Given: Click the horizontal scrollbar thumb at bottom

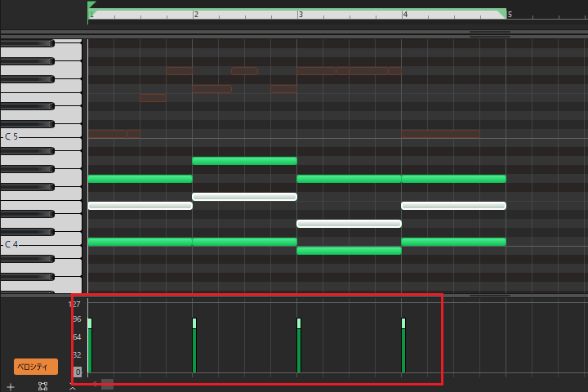Looking at the screenshot, I should [107, 384].
